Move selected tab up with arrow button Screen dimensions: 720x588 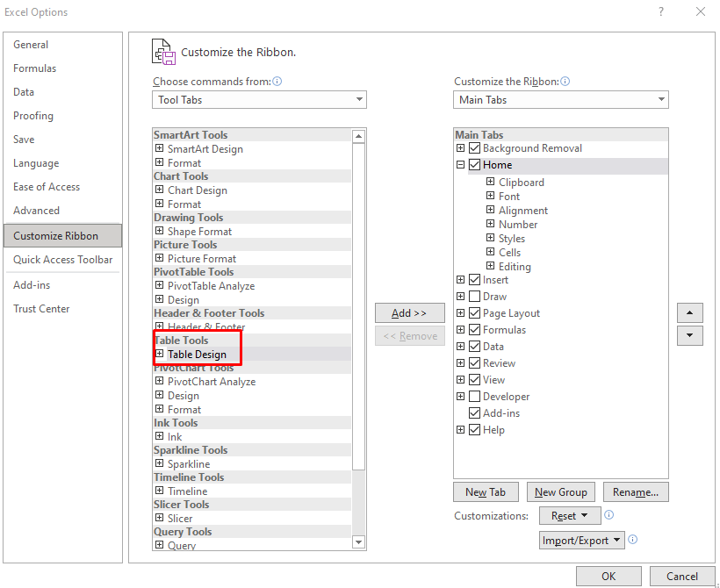[x=689, y=313]
